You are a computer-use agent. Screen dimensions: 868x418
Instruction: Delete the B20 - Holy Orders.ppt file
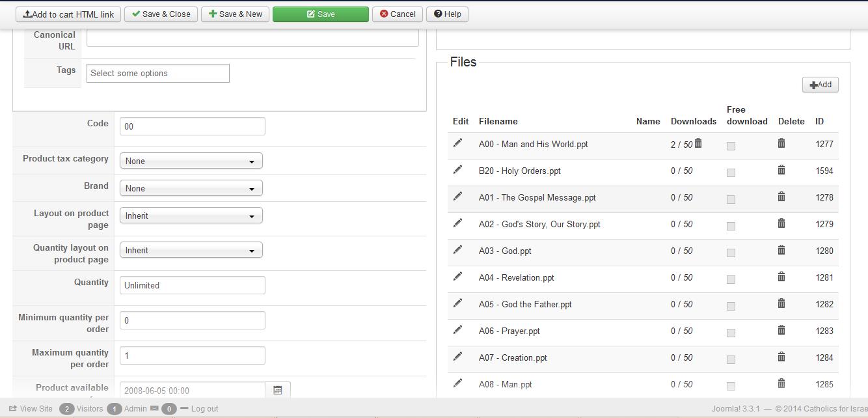pos(781,170)
